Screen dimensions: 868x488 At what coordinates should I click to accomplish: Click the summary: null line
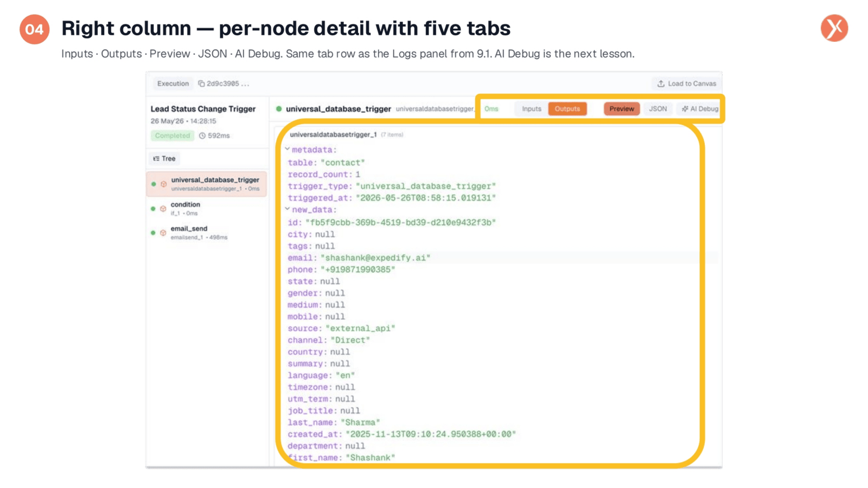[x=319, y=364]
